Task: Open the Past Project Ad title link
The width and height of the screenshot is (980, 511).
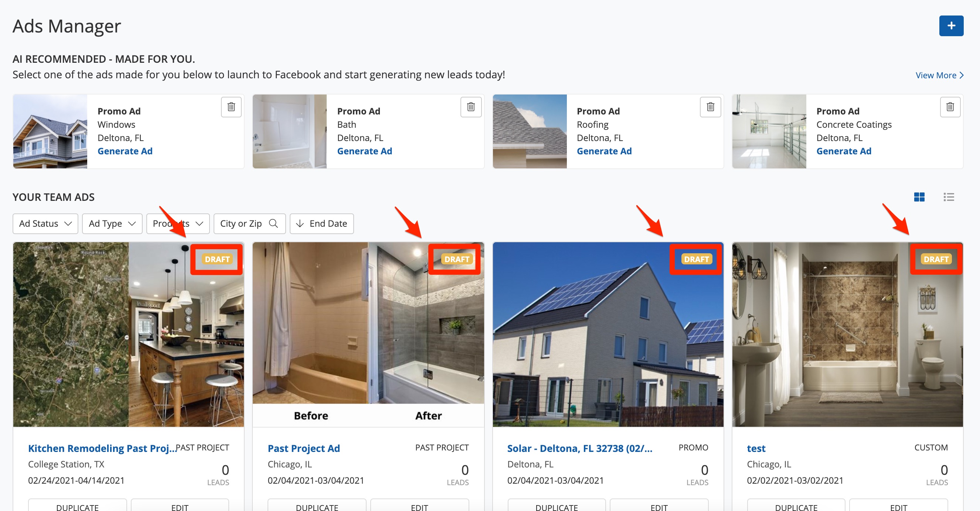Action: point(304,448)
